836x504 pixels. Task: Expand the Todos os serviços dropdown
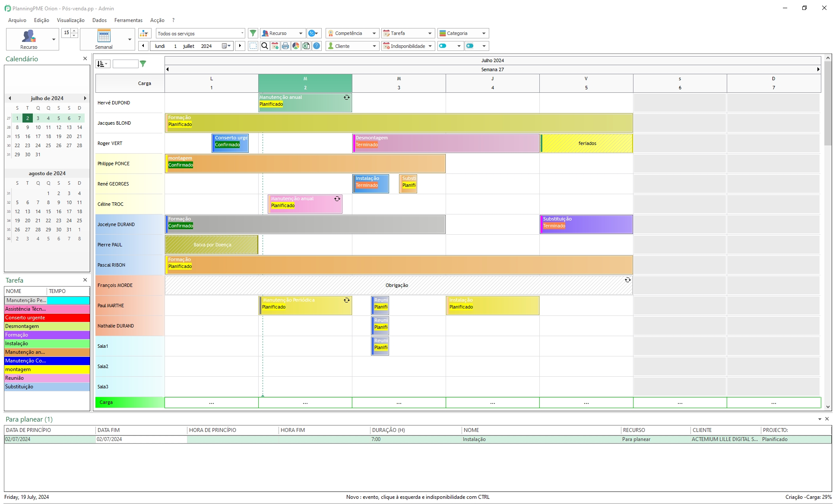tap(200, 33)
